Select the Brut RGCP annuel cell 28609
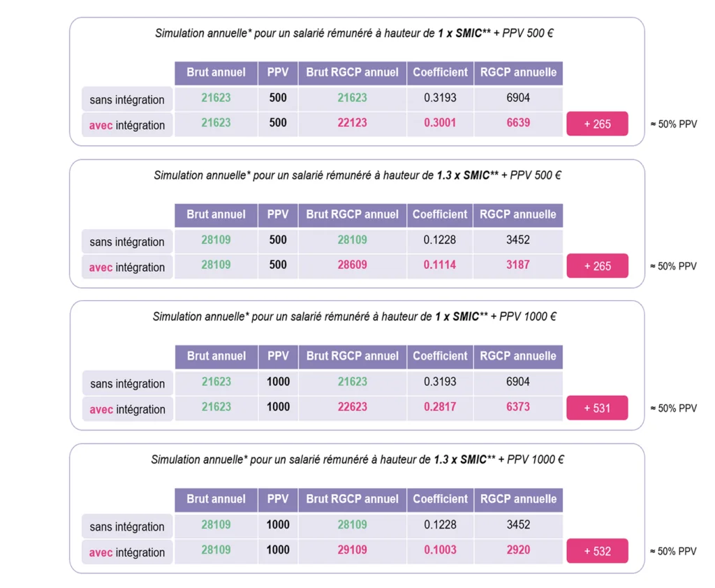715x588 pixels. [352, 265]
